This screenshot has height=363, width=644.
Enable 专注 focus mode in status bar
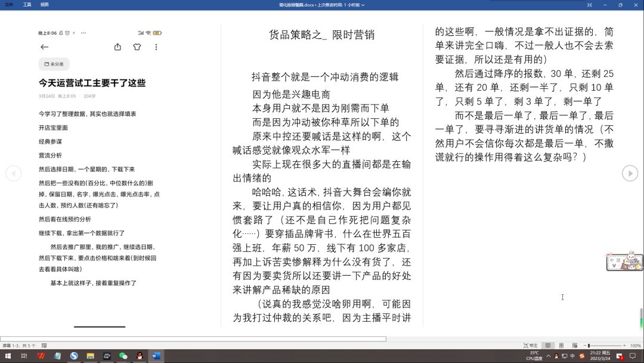click(x=530, y=346)
